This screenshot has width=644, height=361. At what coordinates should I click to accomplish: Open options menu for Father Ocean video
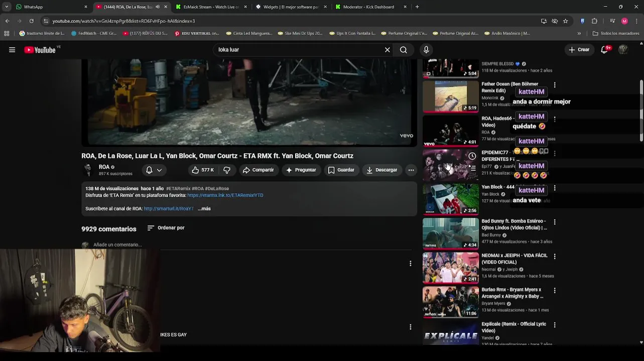555,85
